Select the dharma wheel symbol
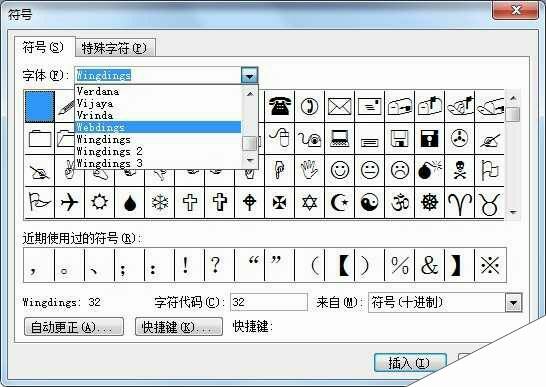 [429, 202]
